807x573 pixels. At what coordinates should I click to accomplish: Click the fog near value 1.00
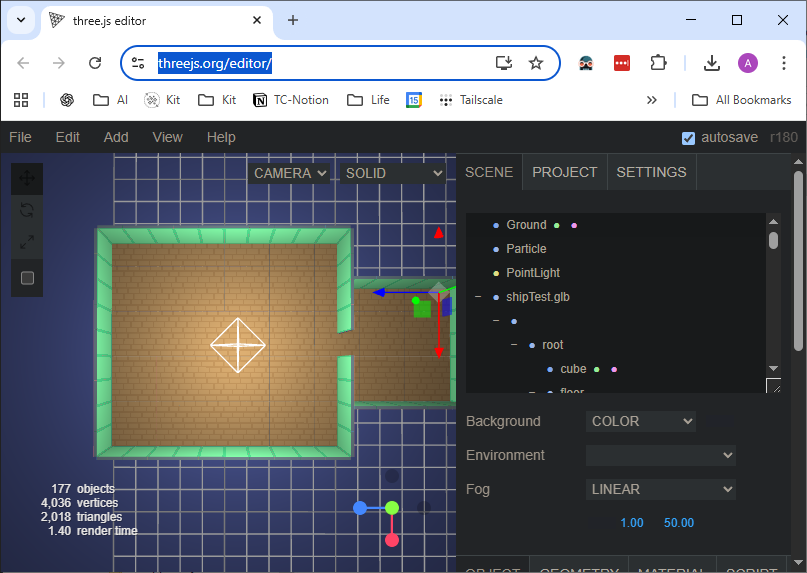[x=631, y=523]
